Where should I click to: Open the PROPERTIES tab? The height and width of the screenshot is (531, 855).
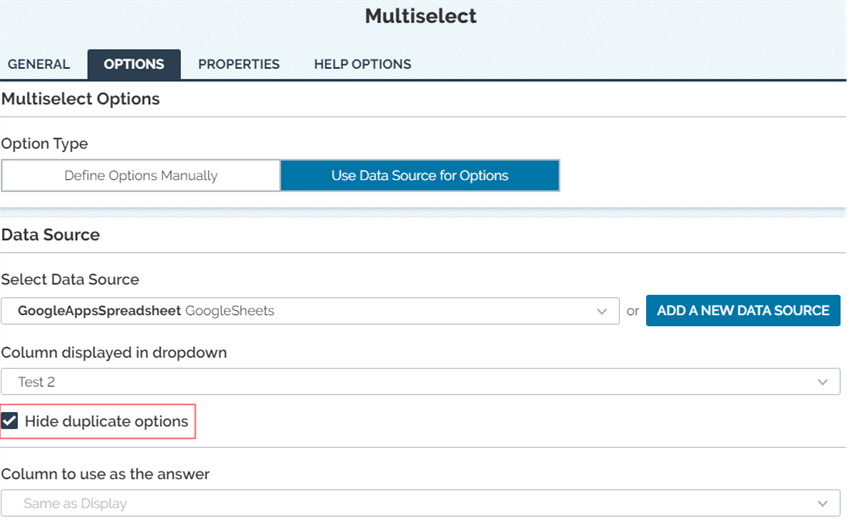(239, 64)
